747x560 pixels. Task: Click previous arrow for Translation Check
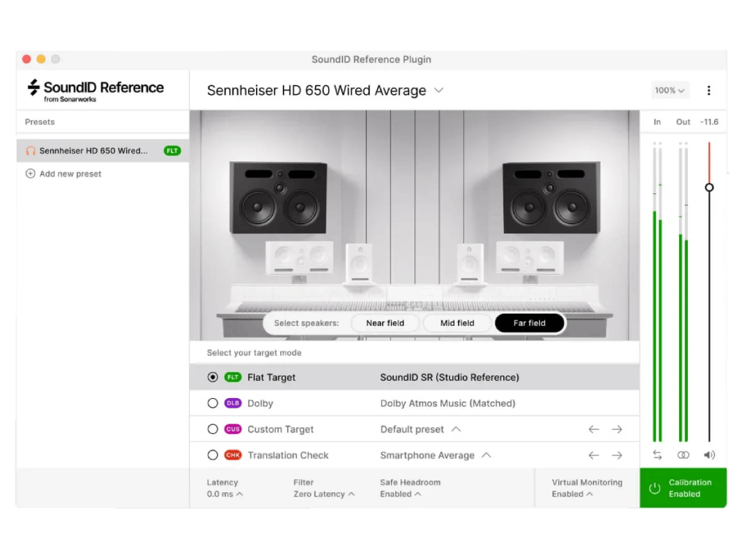tap(594, 455)
